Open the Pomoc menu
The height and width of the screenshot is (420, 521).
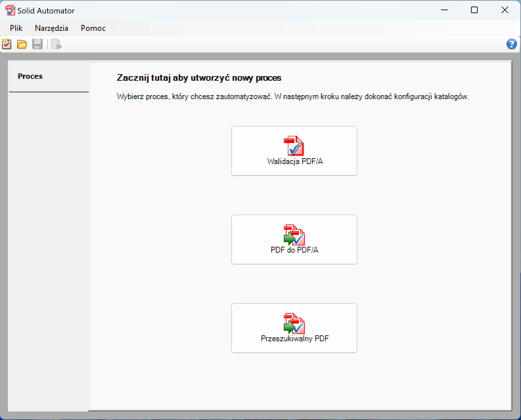tap(93, 28)
